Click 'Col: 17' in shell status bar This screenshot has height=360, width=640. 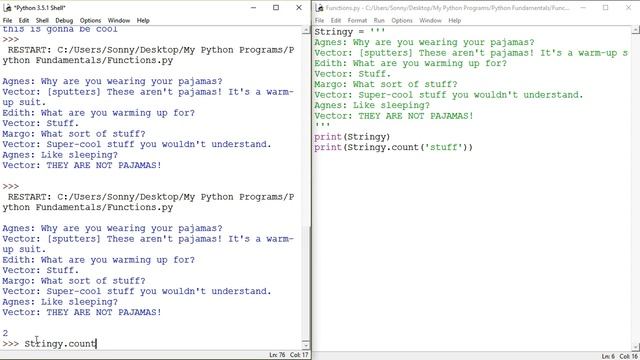pyautogui.click(x=299, y=355)
